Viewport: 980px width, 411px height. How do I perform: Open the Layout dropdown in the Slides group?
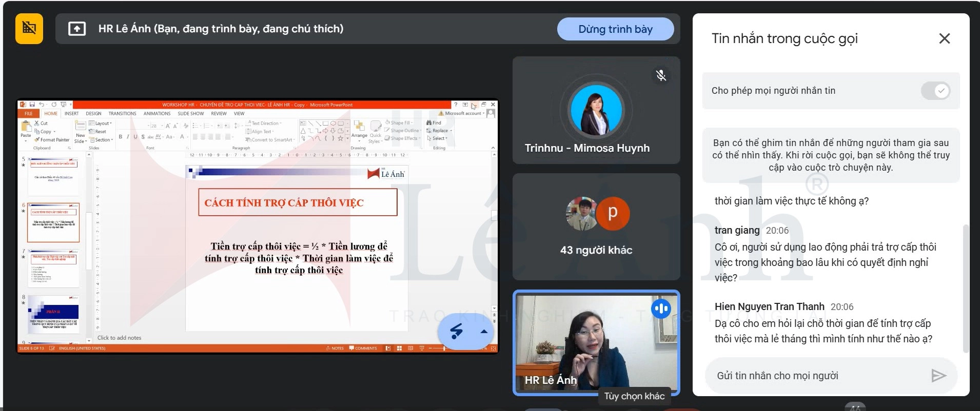101,124
